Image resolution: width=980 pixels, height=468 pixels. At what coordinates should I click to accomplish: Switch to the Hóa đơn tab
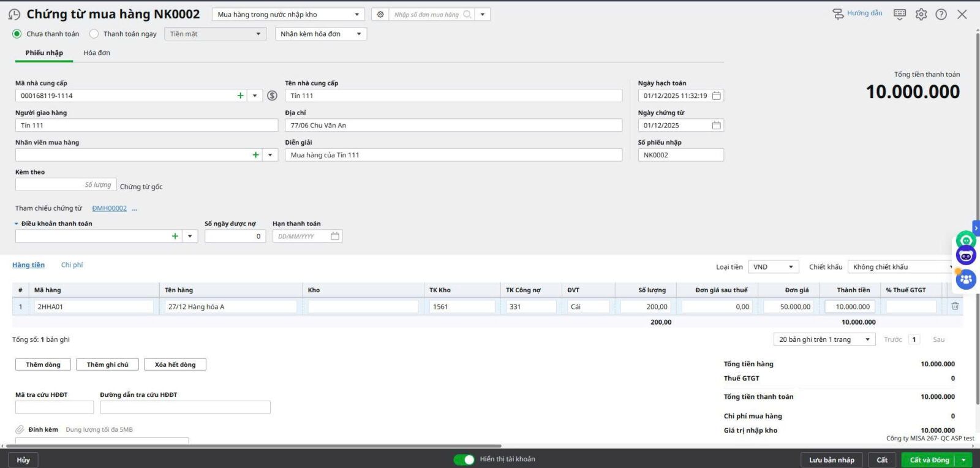click(97, 53)
